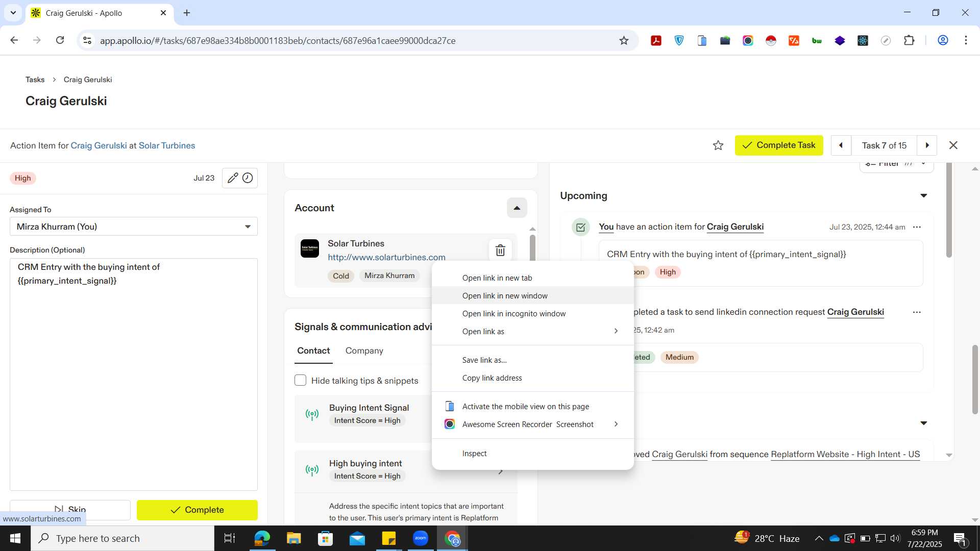
Task: Choose Open link in new window
Action: [533, 296]
